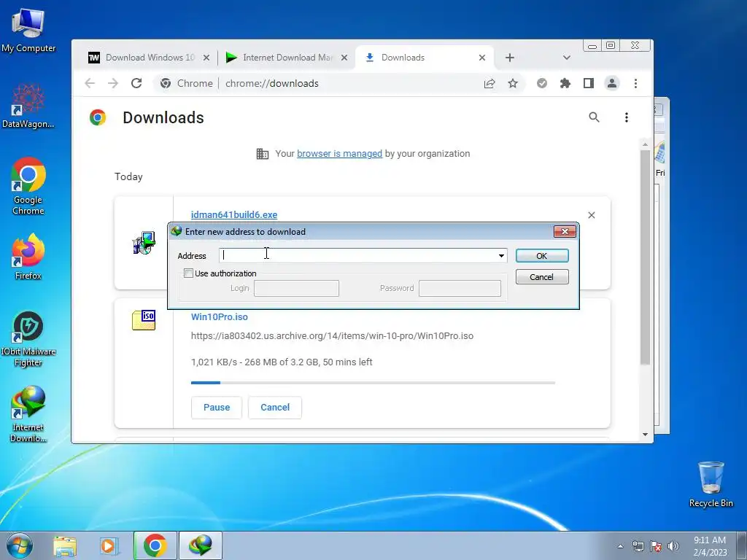This screenshot has height=560, width=747.
Task: Remove idman641build6.exe from list
Action: point(591,215)
